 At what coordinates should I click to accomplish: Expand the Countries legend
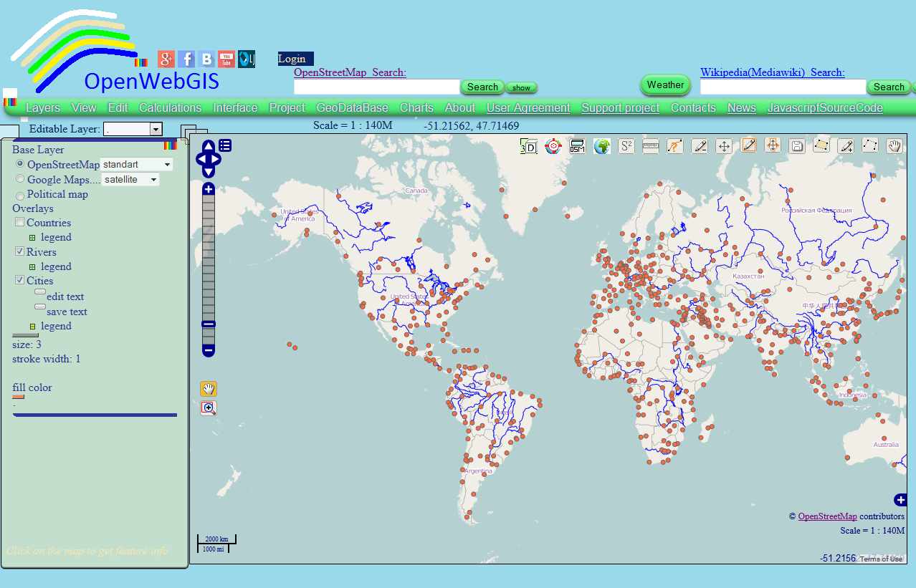(32, 238)
